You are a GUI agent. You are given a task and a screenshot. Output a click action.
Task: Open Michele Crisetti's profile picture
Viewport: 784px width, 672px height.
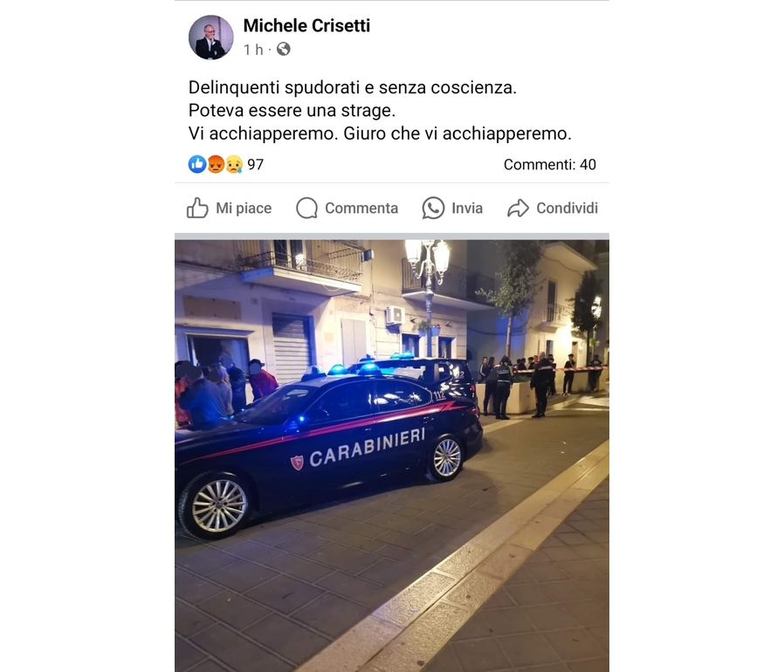tap(210, 38)
